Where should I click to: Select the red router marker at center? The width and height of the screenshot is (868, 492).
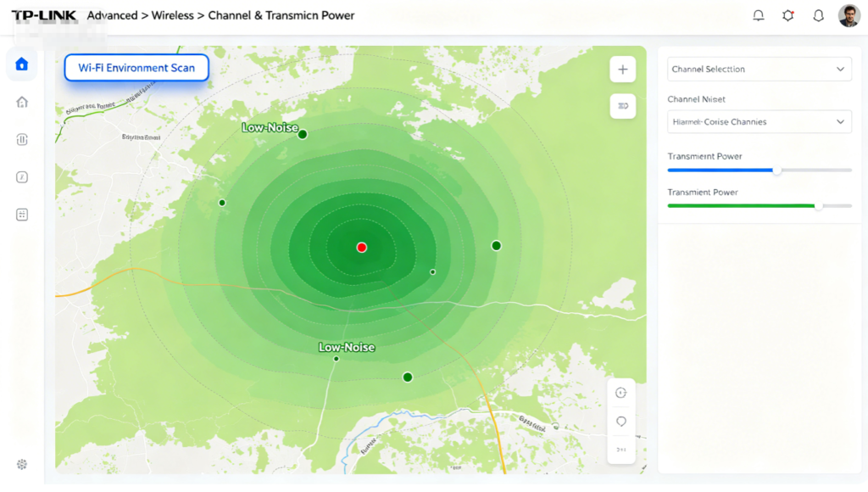coord(361,248)
